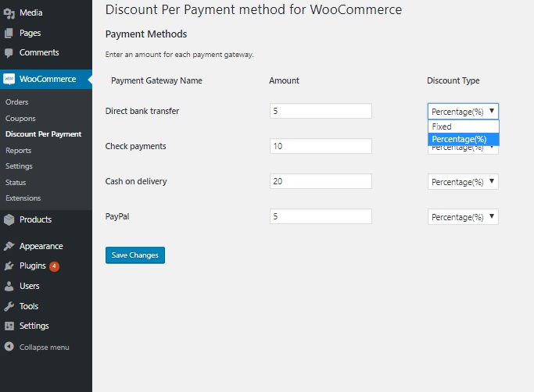
Task: Click the Tools wrench icon
Action: pos(9,306)
